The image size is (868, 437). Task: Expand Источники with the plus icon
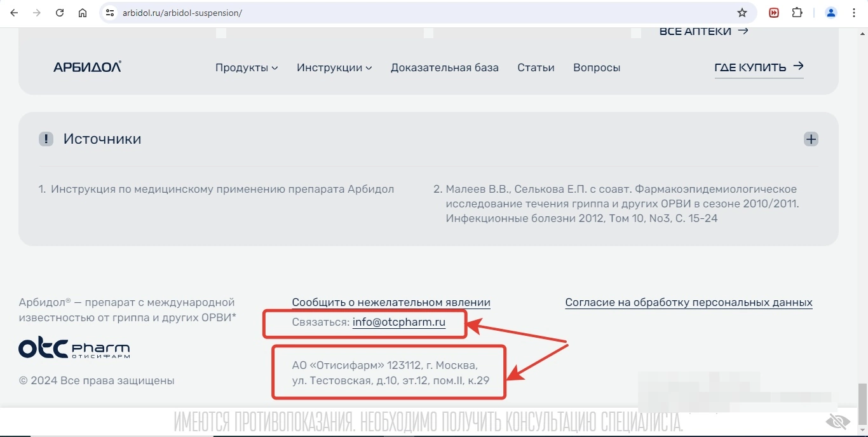[811, 139]
